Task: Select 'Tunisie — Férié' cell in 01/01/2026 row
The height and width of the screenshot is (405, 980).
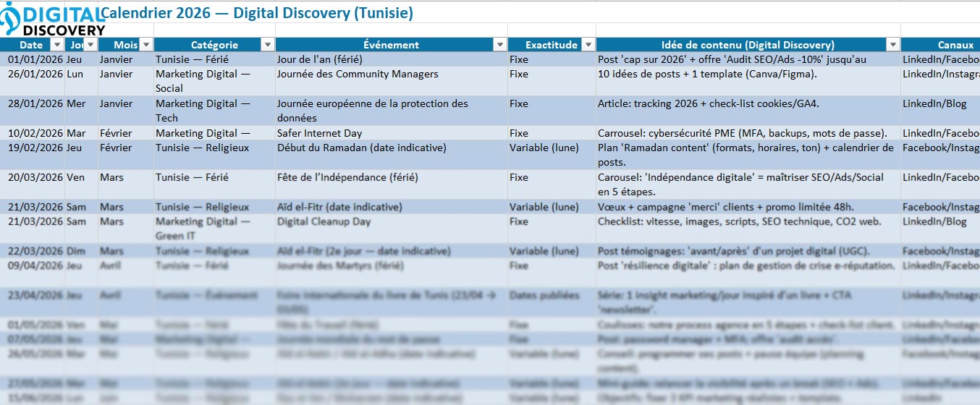Action: [214, 59]
